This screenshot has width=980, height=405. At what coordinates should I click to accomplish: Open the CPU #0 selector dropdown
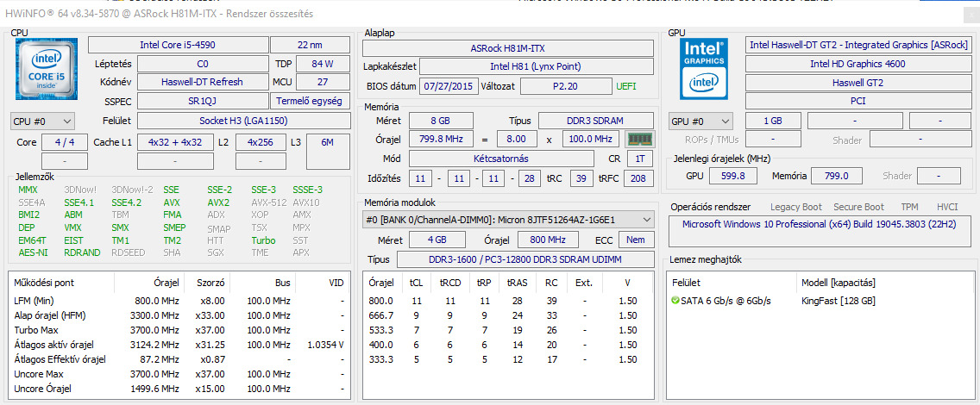point(42,121)
